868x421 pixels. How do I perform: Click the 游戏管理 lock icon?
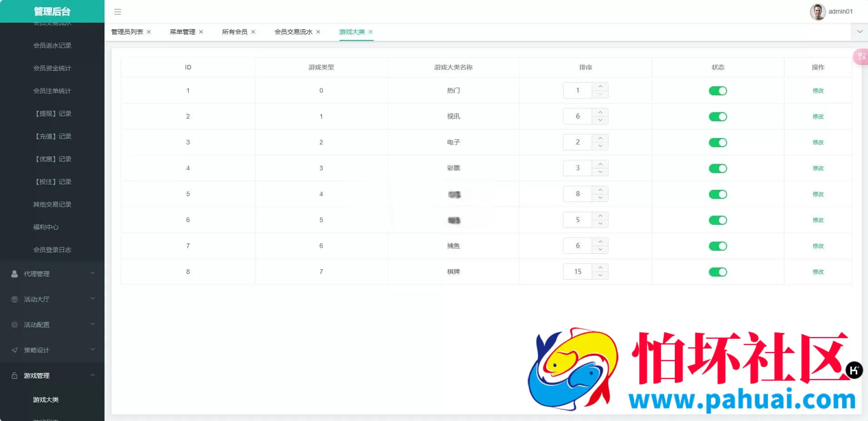point(15,376)
